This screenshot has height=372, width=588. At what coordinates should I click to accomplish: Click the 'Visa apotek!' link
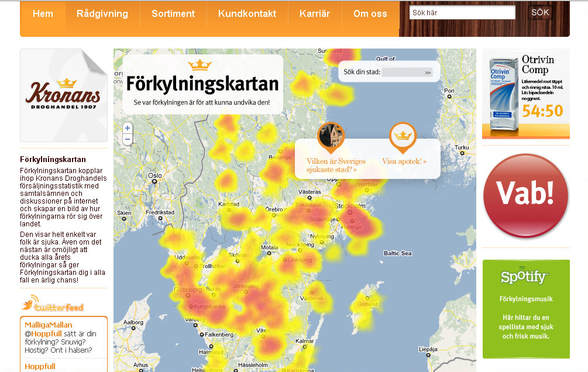(404, 161)
